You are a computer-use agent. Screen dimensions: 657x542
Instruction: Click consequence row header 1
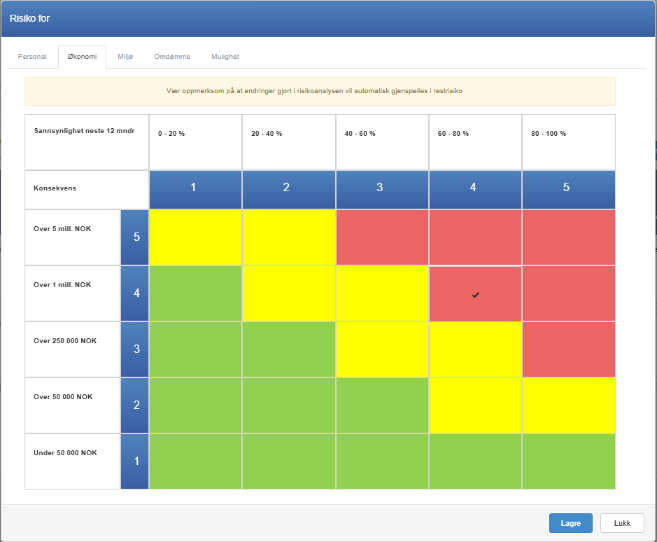click(x=135, y=462)
